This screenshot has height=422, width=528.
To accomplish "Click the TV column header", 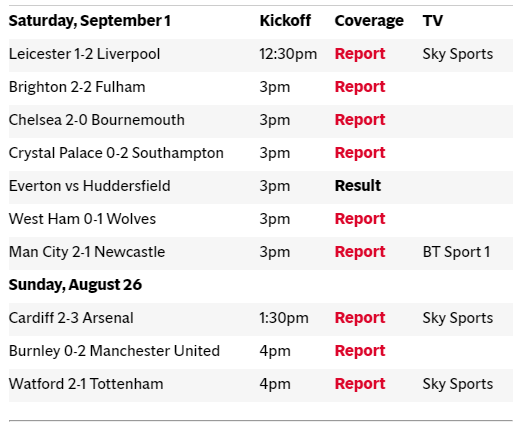I will coord(433,21).
